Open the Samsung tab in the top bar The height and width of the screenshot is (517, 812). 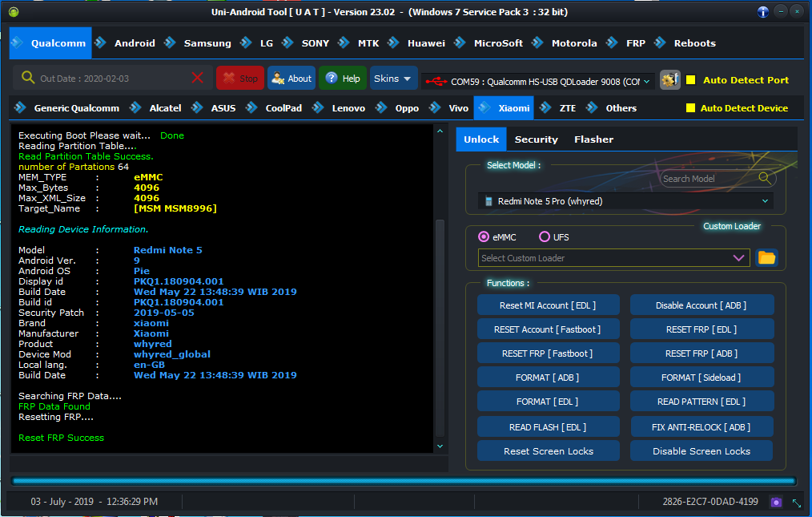point(207,43)
